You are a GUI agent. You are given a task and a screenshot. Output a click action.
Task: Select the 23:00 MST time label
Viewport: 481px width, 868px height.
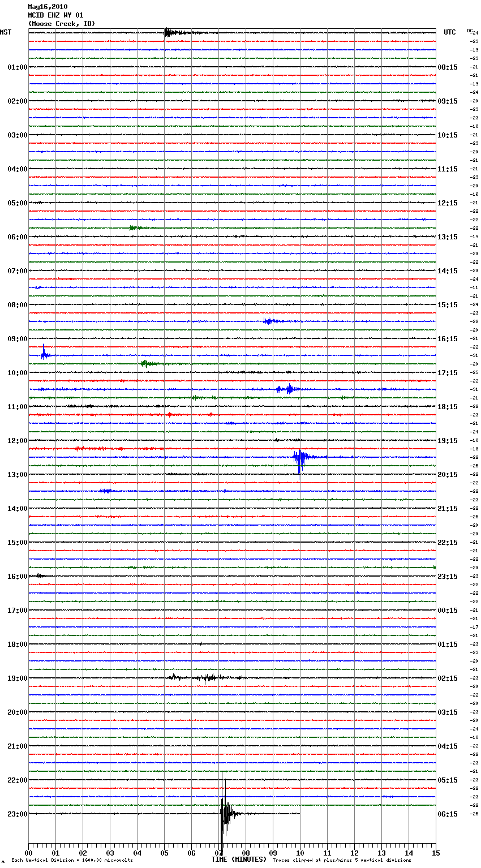pos(17,814)
